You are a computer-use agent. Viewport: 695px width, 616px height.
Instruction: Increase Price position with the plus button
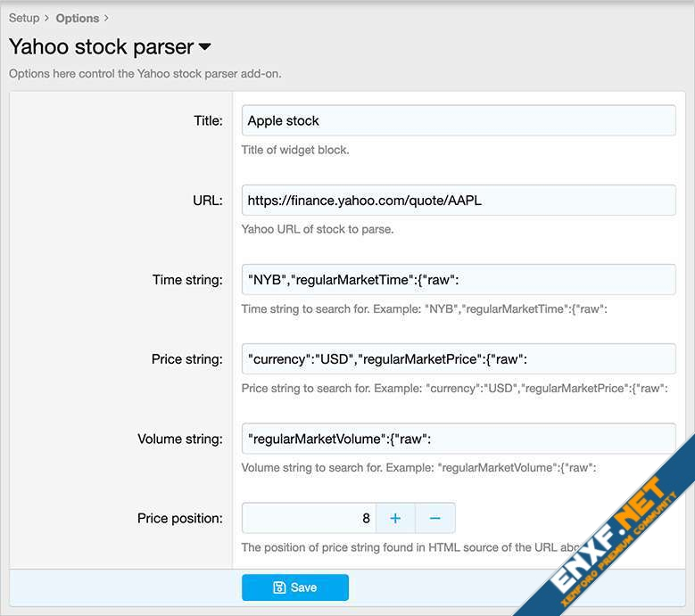[x=395, y=518]
